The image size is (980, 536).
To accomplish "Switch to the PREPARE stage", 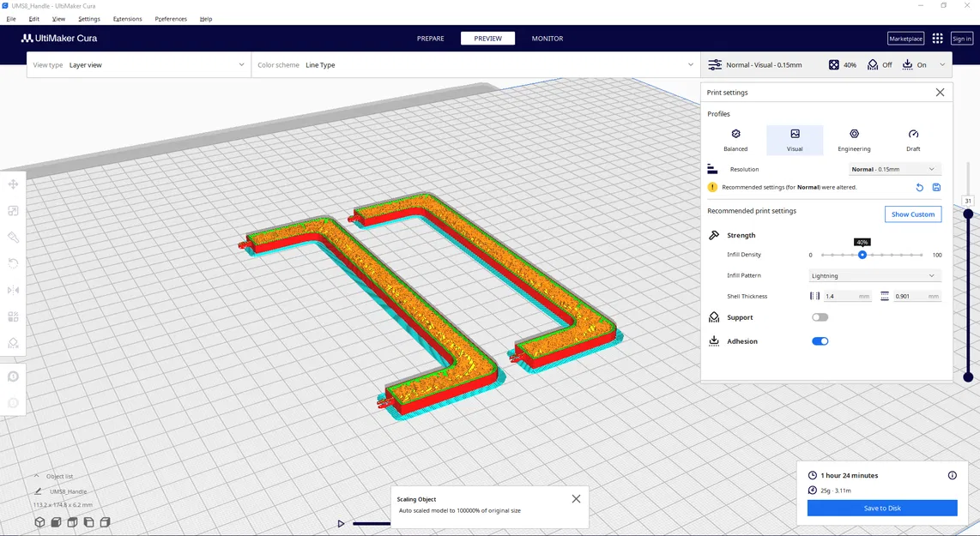I will coord(431,38).
